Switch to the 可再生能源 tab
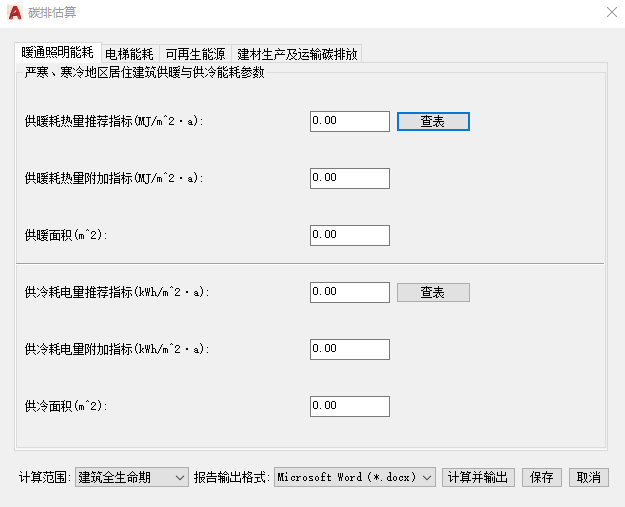Image resolution: width=625 pixels, height=507 pixels. click(x=195, y=54)
